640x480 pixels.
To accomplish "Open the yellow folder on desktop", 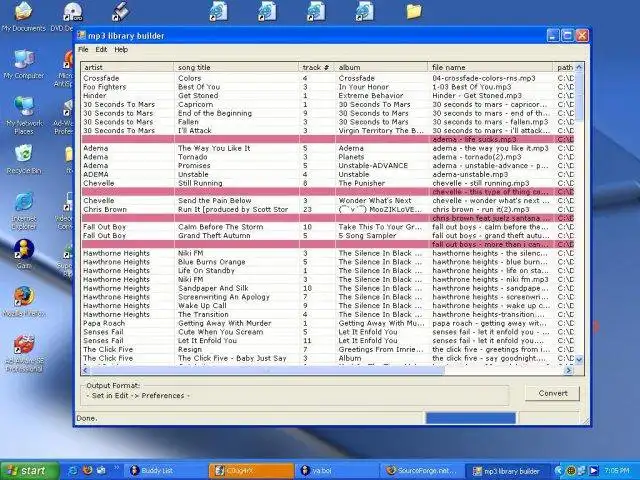I will point(413,11).
